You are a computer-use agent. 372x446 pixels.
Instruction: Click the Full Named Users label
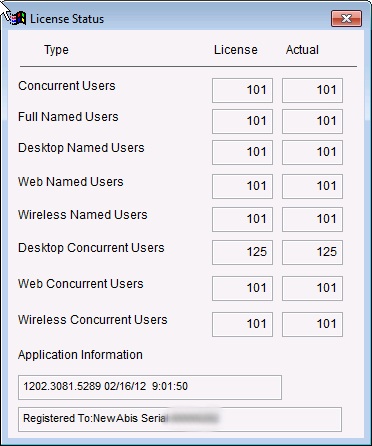[68, 117]
